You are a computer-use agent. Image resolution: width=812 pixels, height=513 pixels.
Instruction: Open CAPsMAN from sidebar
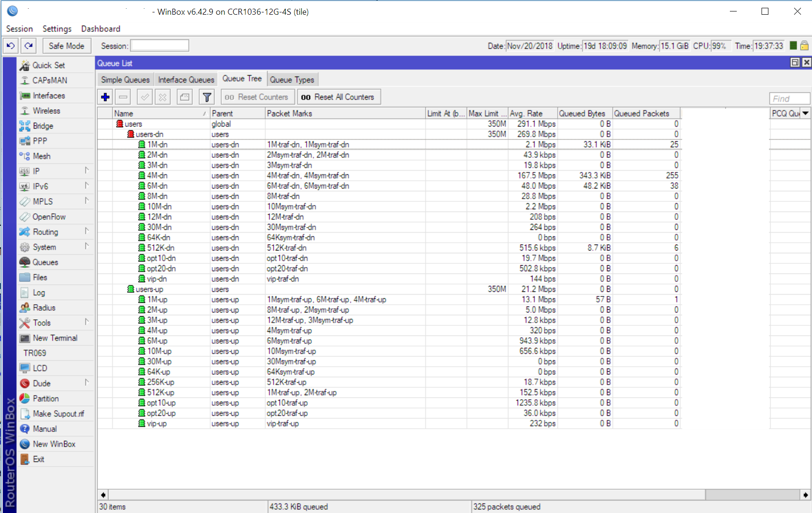coord(56,80)
